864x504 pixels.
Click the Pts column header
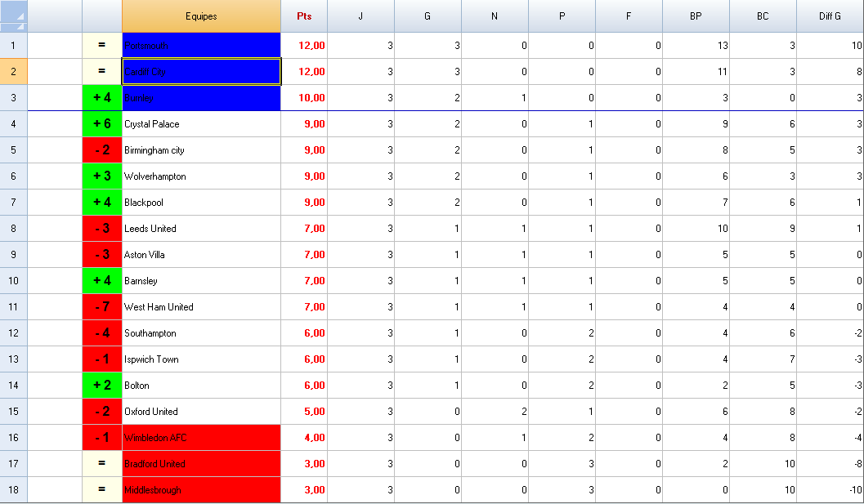(304, 16)
